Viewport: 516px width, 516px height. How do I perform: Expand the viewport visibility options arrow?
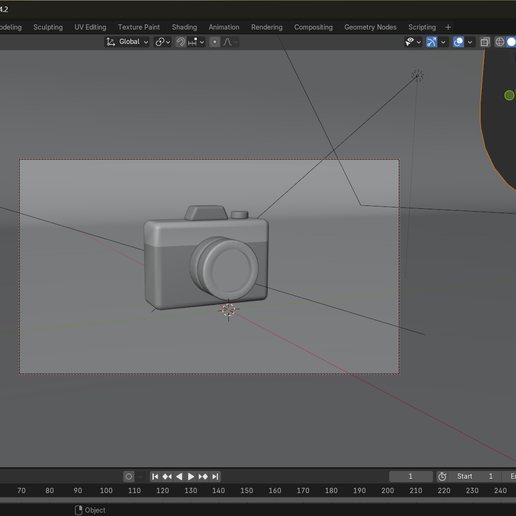419,42
